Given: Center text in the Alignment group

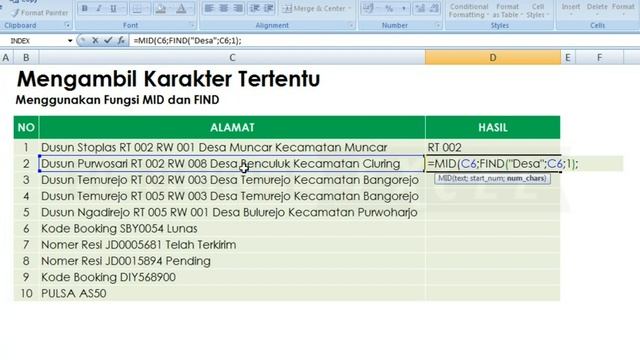Looking at the screenshot, I should pos(224,8).
